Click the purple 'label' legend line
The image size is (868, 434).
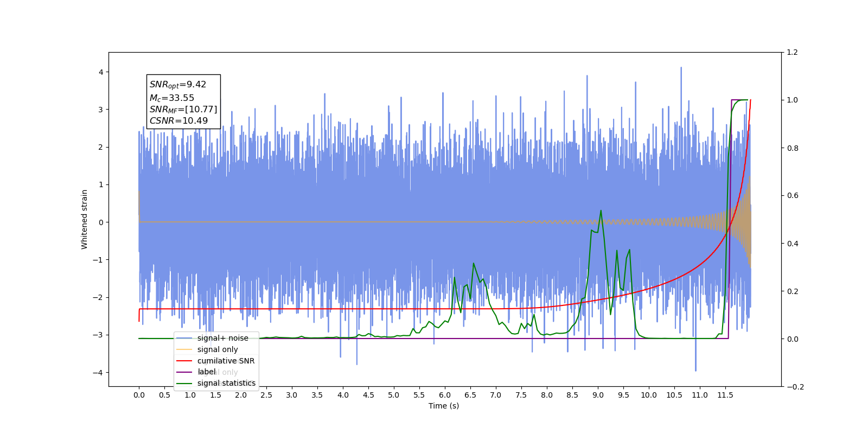[x=184, y=372]
